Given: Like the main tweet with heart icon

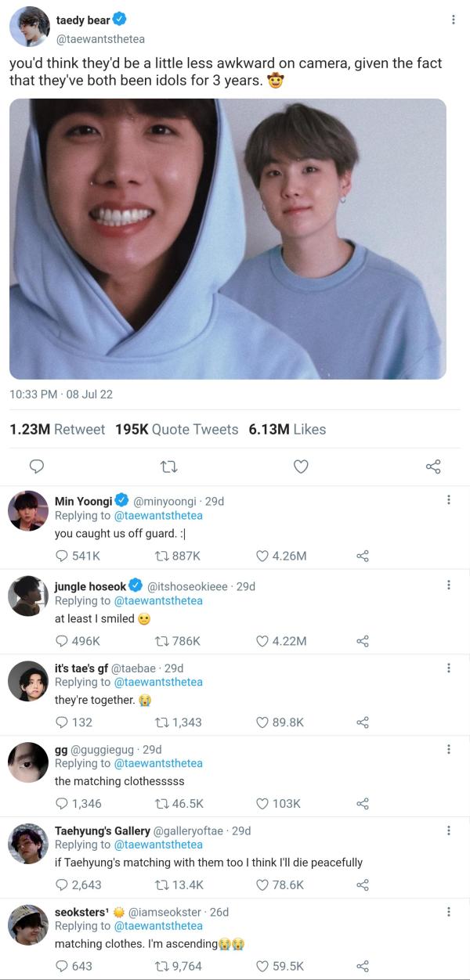Looking at the screenshot, I should tap(301, 467).
